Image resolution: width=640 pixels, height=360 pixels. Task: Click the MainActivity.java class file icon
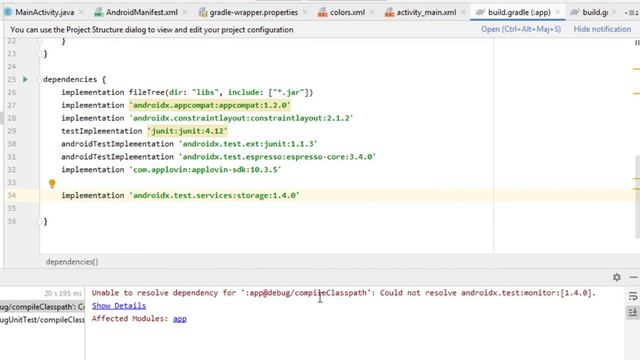(8, 12)
